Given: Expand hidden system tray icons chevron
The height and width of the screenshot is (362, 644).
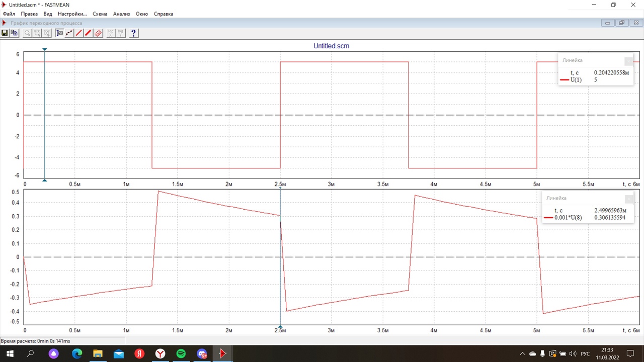Looking at the screenshot, I should point(522,354).
